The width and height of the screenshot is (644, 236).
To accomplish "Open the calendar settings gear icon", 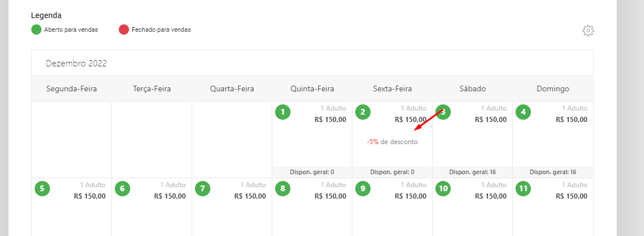I will coord(588,31).
